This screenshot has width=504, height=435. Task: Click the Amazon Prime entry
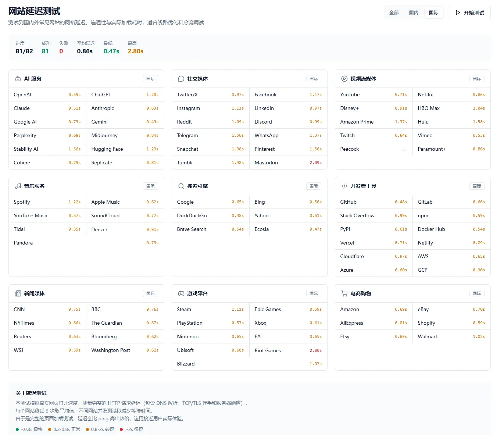pyautogui.click(x=374, y=122)
